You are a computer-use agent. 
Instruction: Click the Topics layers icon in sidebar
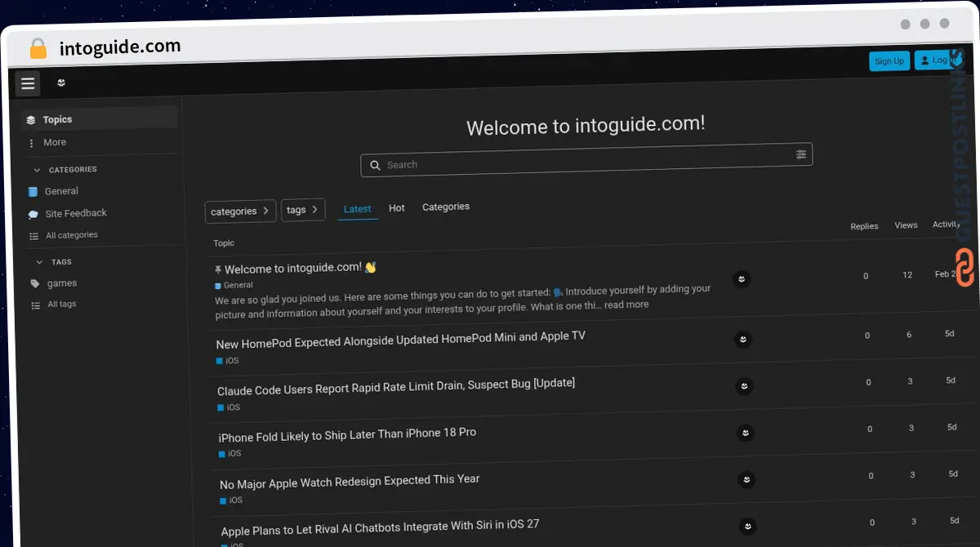pos(31,120)
